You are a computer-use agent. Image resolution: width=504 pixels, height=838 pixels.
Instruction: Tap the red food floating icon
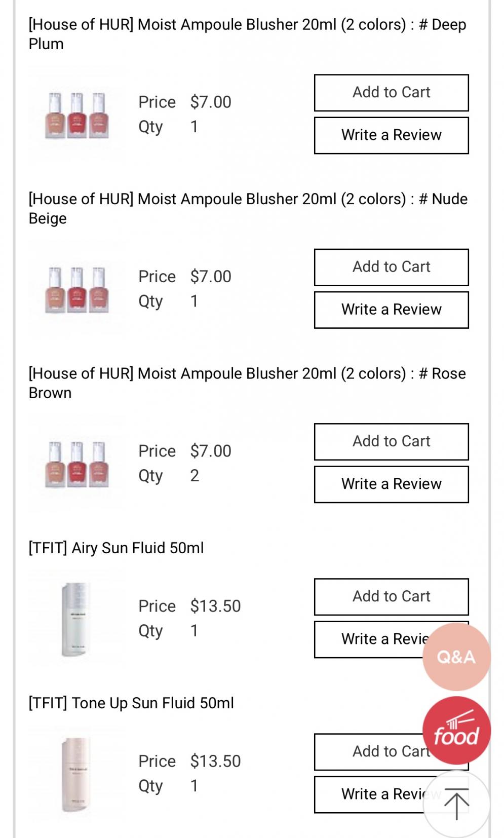point(456,731)
